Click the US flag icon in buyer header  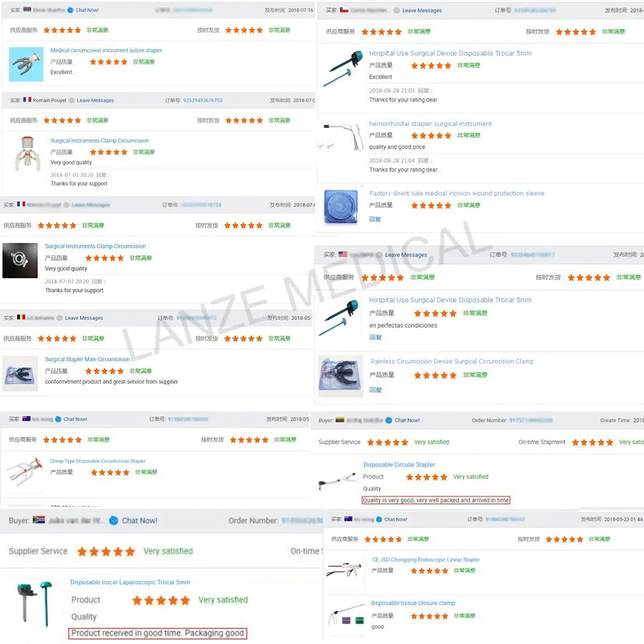coord(343,254)
